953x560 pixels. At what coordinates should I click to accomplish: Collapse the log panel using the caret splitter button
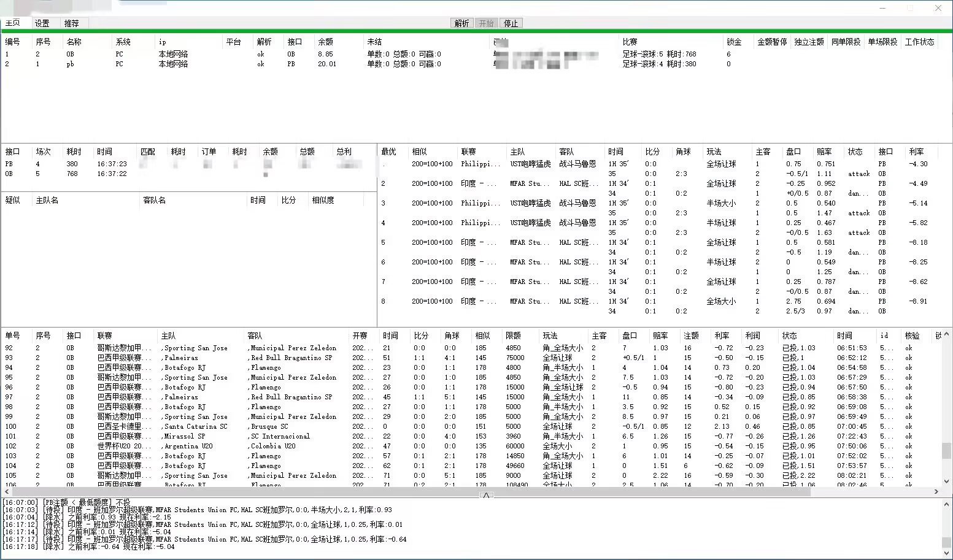[x=486, y=495]
